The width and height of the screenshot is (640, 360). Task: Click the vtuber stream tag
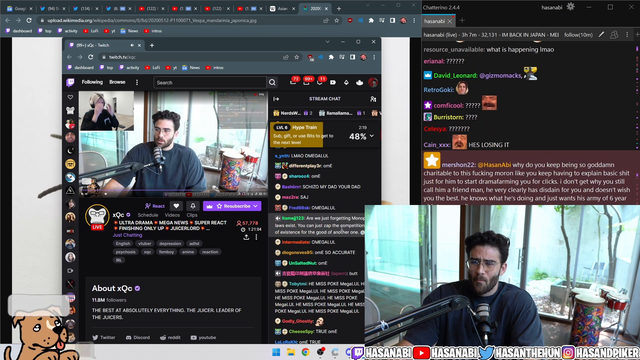[x=145, y=243]
